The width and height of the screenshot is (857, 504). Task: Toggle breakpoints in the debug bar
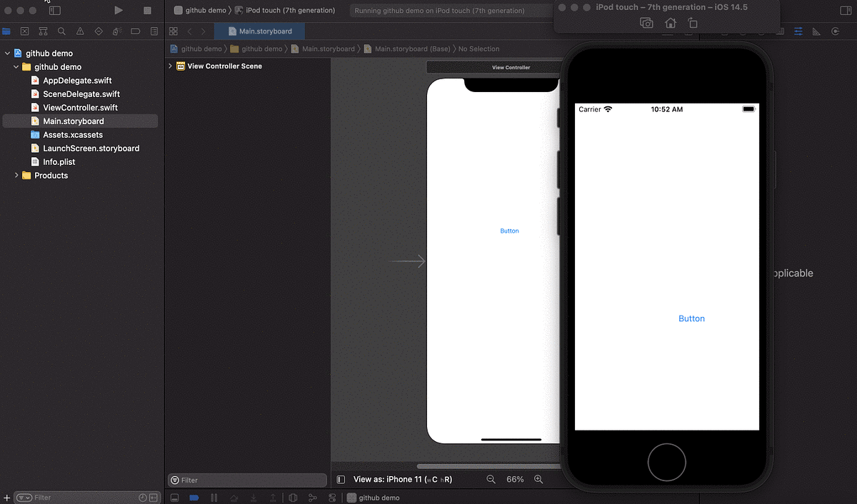194,497
